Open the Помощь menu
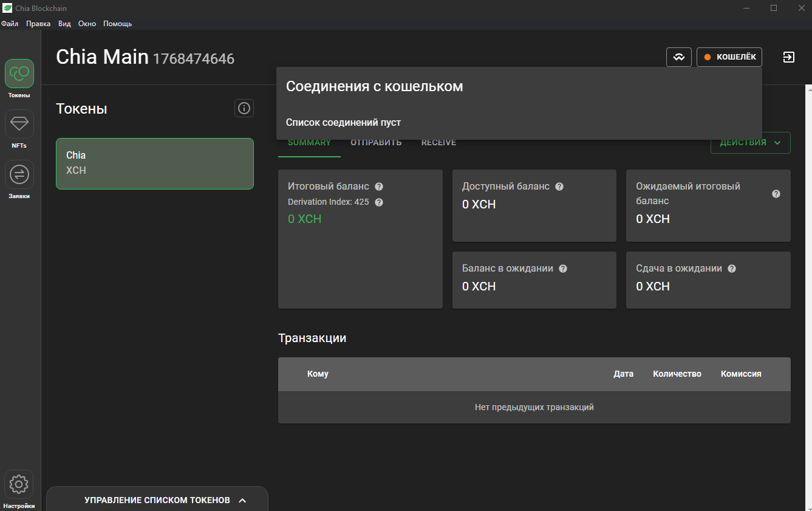Viewport: 812px width, 511px height. (x=117, y=24)
